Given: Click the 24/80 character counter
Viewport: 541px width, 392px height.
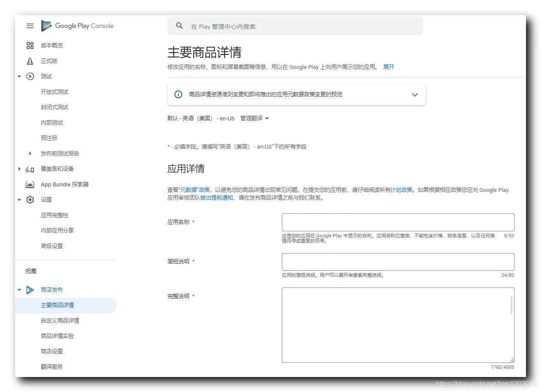Looking at the screenshot, I should point(508,275).
